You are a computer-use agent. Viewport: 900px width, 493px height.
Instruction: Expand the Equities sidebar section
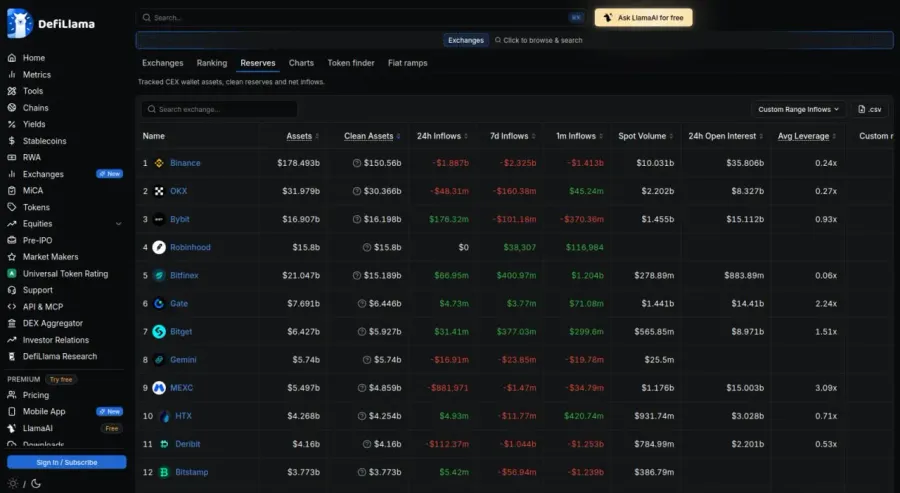click(x=119, y=224)
